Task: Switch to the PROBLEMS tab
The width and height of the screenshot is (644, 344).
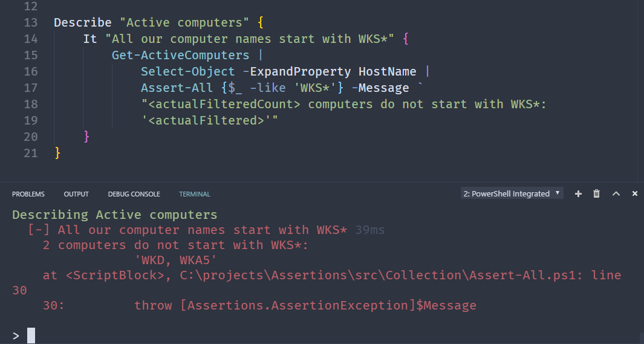Action: pos(28,194)
